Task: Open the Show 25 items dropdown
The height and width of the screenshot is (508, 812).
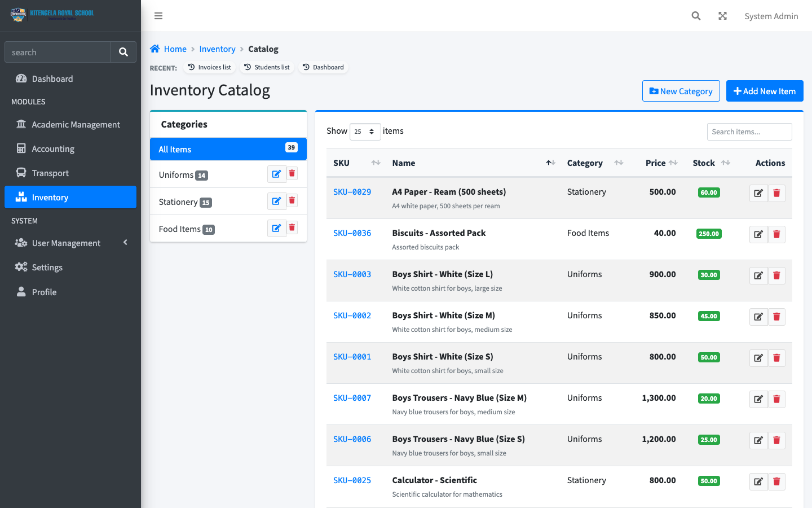Action: pyautogui.click(x=365, y=132)
